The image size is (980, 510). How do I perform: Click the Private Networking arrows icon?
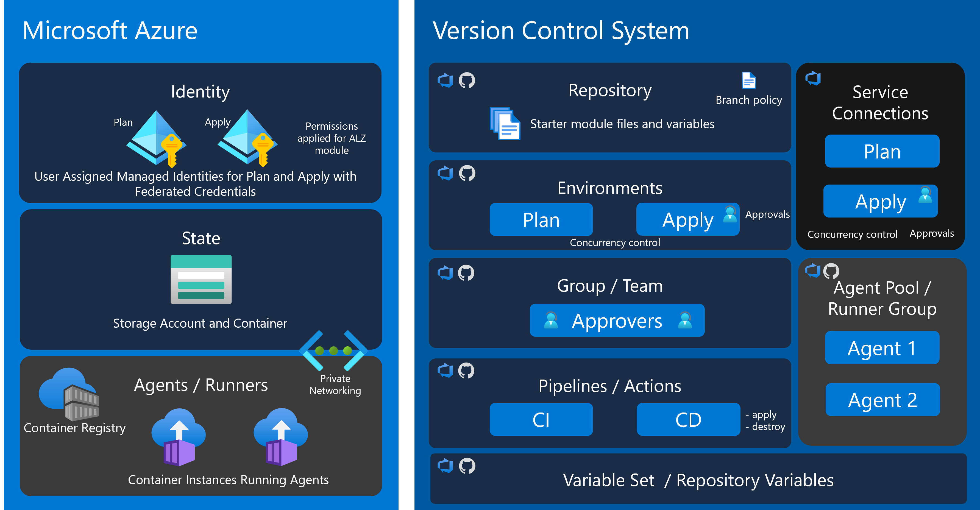click(333, 351)
